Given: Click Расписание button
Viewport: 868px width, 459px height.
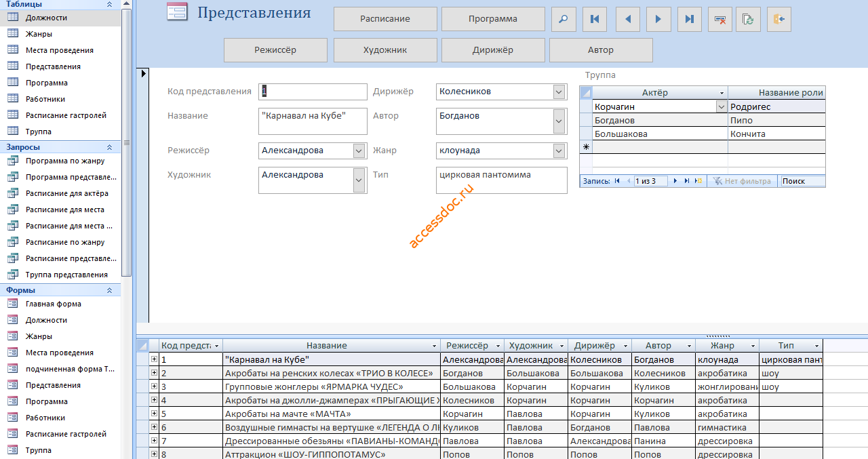Looking at the screenshot, I should pos(385,19).
